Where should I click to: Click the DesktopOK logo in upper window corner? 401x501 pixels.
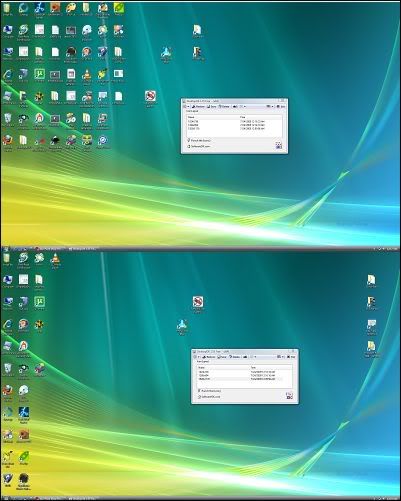pyautogui.click(x=279, y=145)
